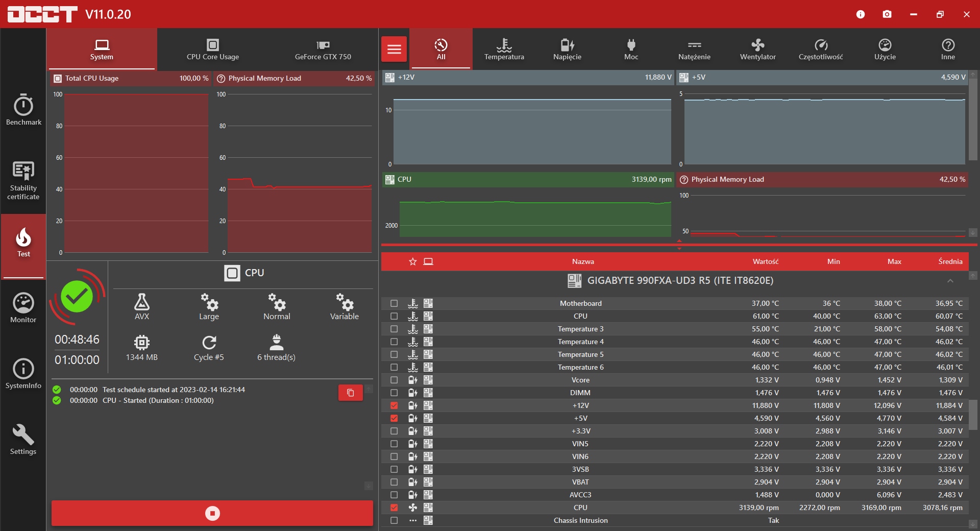Copy the test log to clipboard

(351, 393)
